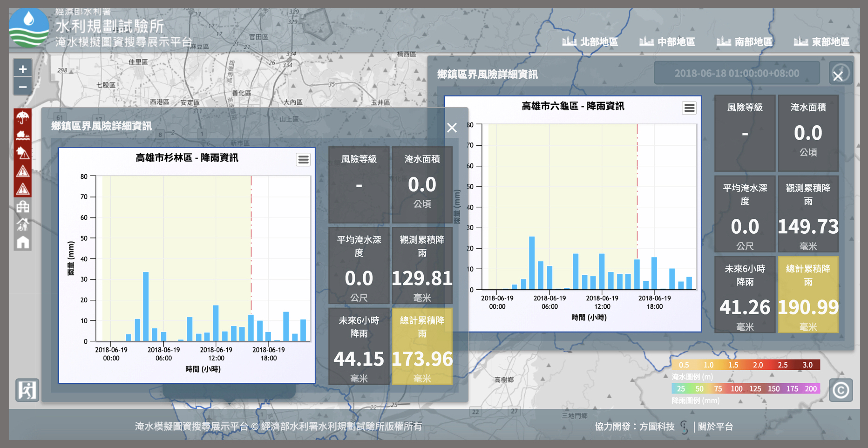Close the 杉林區 risk detail panel
The image size is (868, 448).
pyautogui.click(x=452, y=127)
